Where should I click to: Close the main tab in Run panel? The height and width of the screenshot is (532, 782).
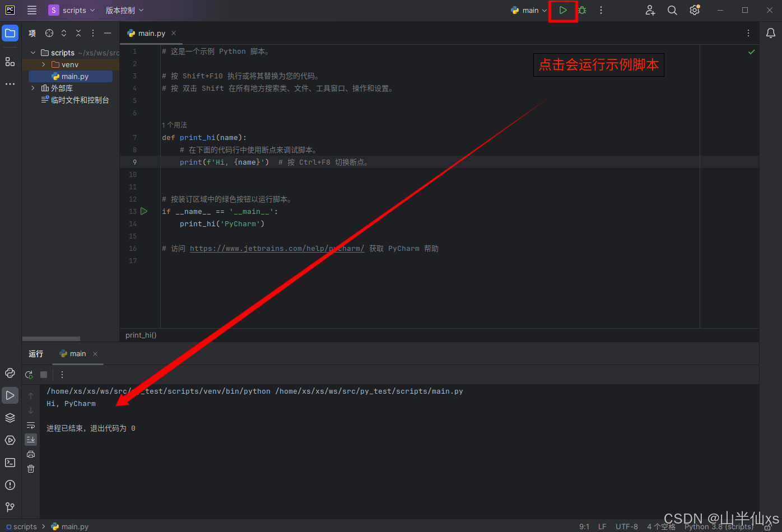coord(95,354)
